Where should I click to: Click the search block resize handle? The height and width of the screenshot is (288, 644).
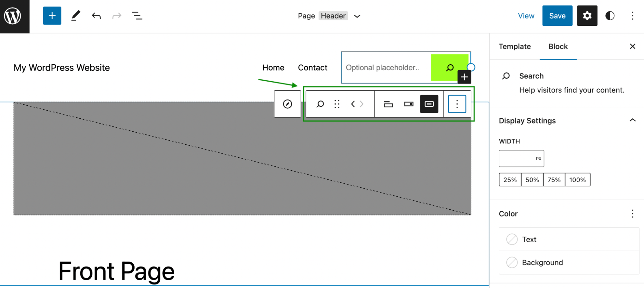pyautogui.click(x=471, y=67)
